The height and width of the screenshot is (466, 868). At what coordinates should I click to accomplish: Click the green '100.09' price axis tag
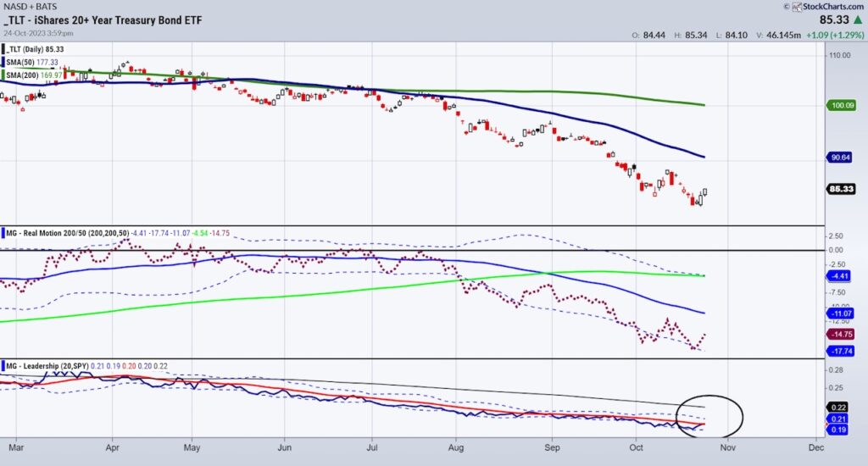(842, 105)
